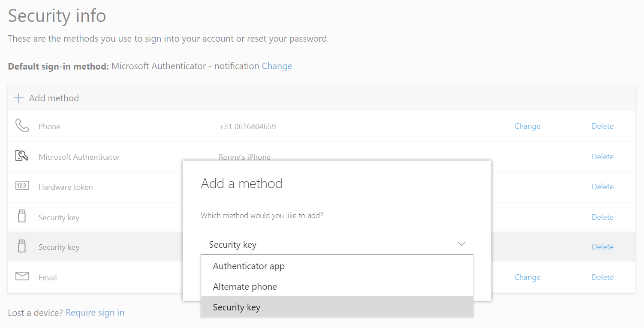Delete the Hardware token method

click(x=602, y=187)
